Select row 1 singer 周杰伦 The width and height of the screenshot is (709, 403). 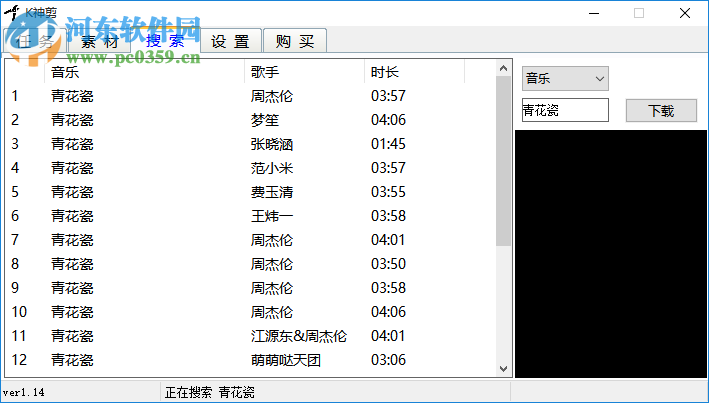272,96
